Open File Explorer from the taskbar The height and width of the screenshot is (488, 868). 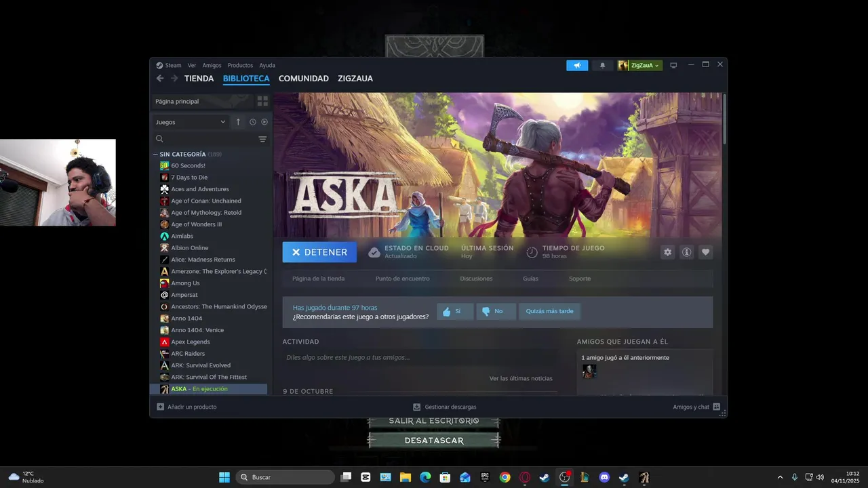click(406, 477)
